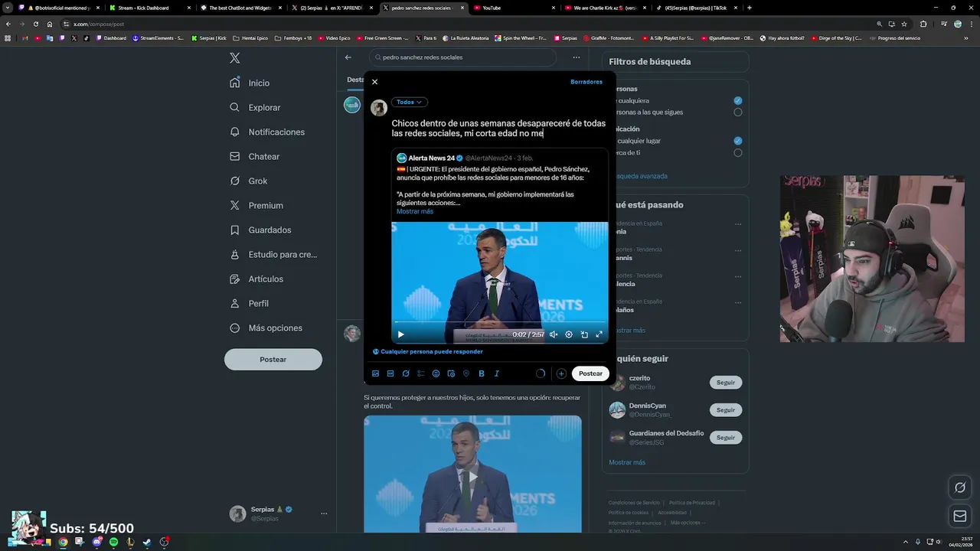Open video settings gear icon
The image size is (980, 551).
point(569,334)
